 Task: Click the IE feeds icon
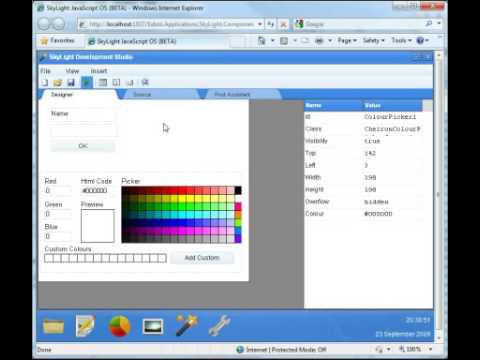pyautogui.click(x=284, y=41)
